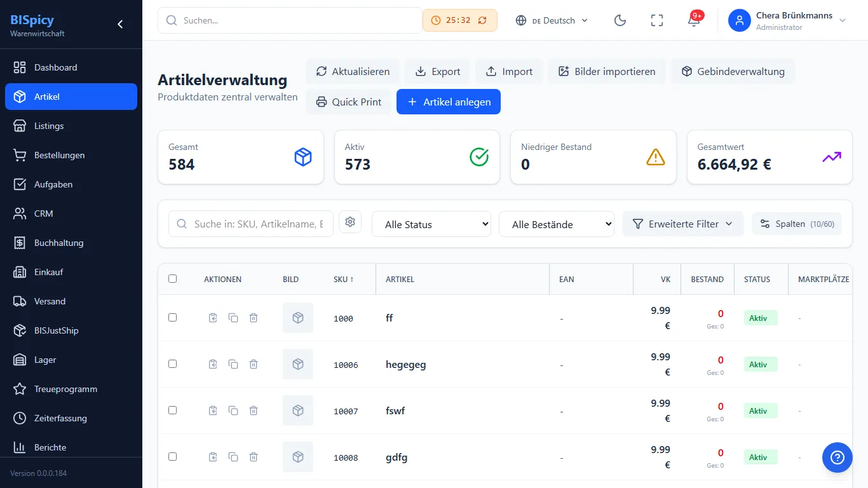Open Gebindeverwaltung
The height and width of the screenshot is (488, 868).
coord(733,71)
